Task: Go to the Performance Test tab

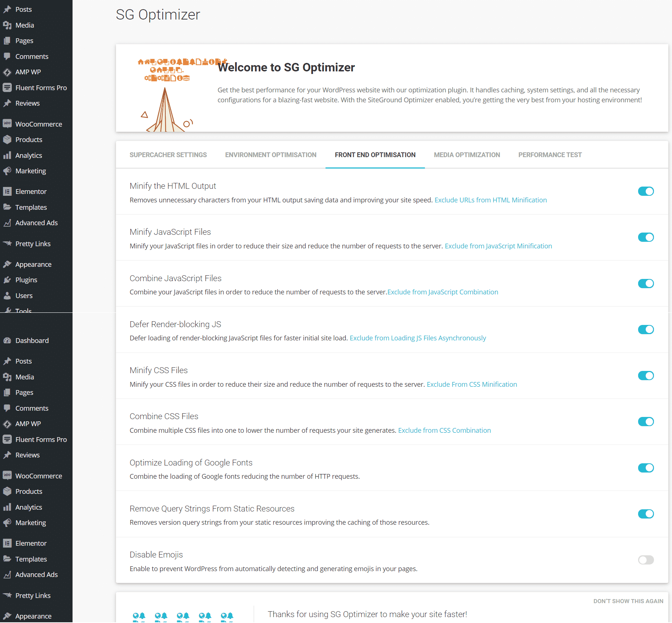Action: [550, 155]
